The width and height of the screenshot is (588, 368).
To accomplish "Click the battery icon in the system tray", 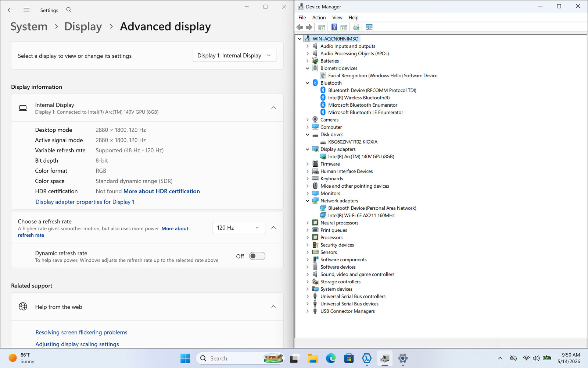I will 547,358.
